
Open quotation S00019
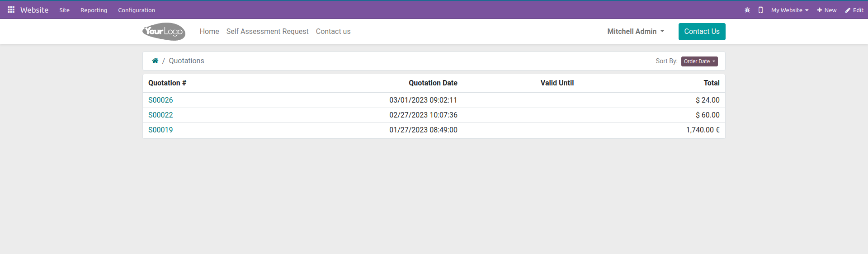coord(160,130)
